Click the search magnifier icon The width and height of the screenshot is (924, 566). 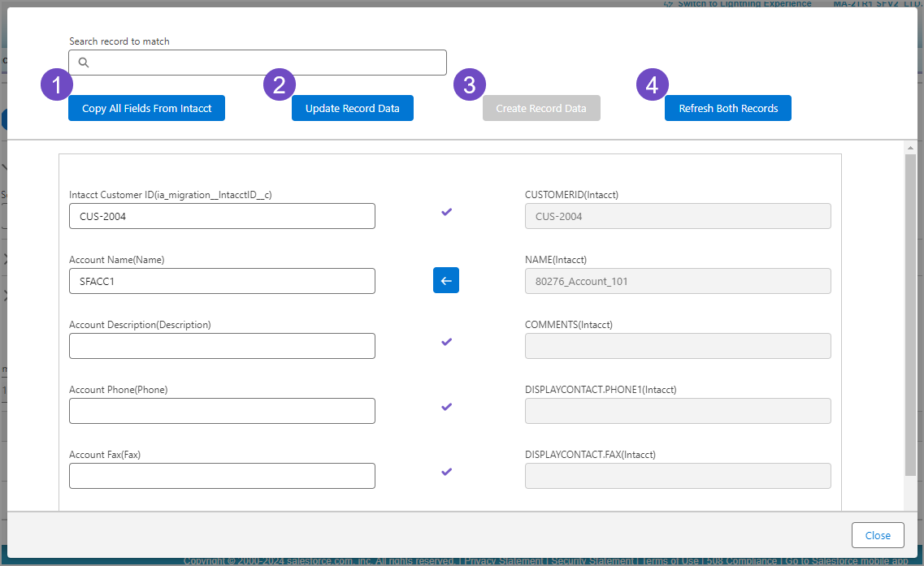83,62
